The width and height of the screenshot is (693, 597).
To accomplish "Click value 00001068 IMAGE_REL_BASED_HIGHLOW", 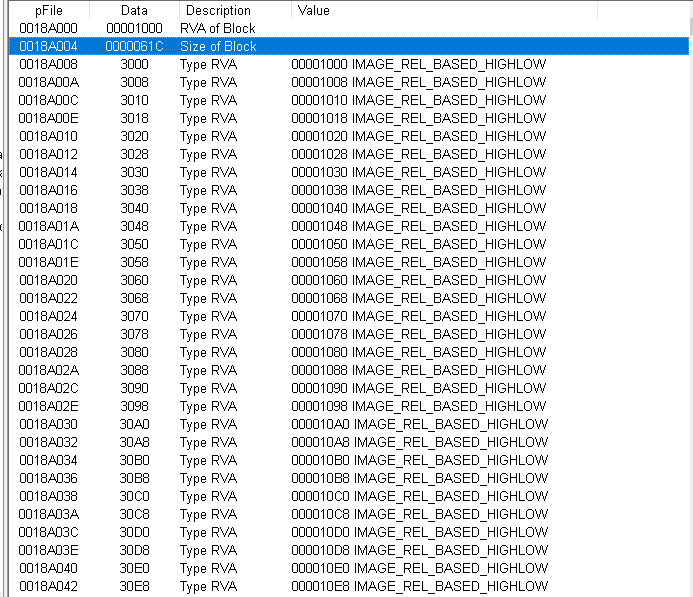I will [x=419, y=298].
